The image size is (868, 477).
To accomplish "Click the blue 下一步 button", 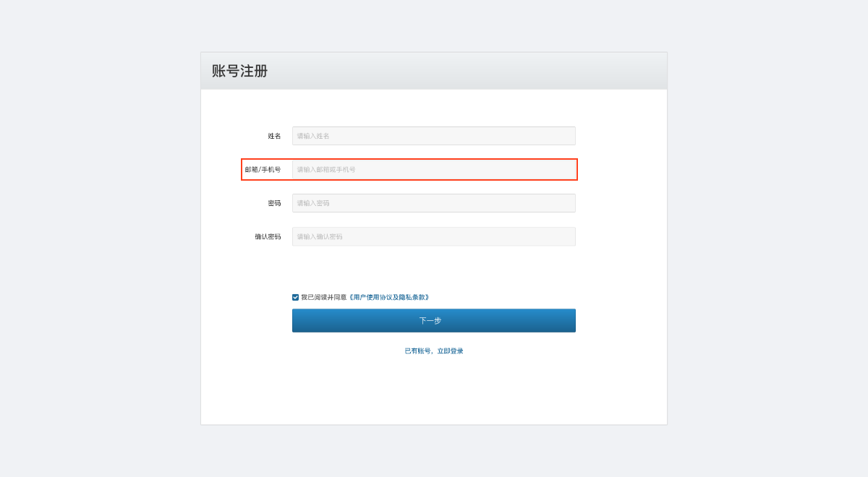I will pyautogui.click(x=434, y=320).
